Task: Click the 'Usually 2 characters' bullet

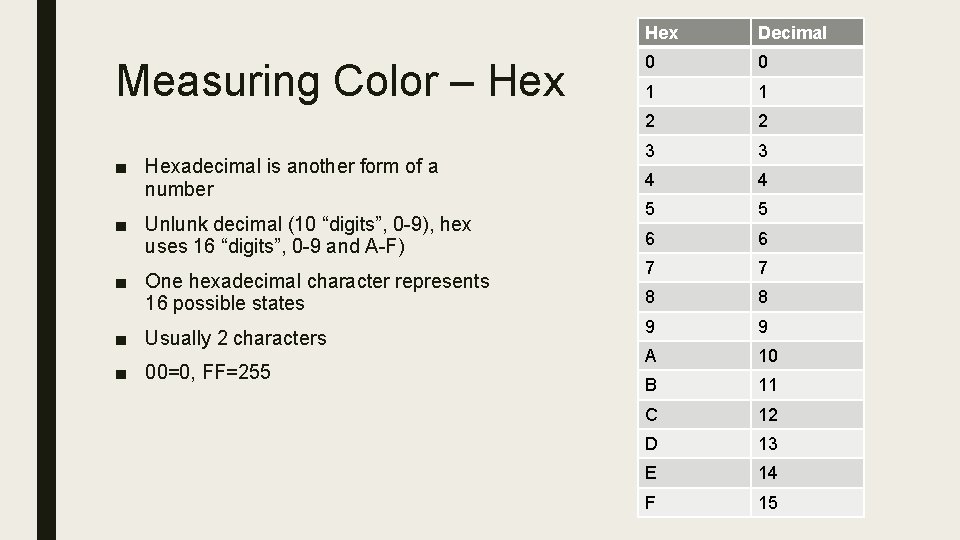Action: tap(236, 338)
